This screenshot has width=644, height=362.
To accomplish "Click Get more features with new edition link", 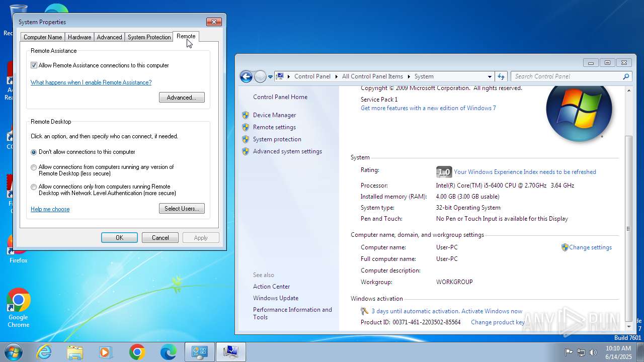I will coord(428,108).
